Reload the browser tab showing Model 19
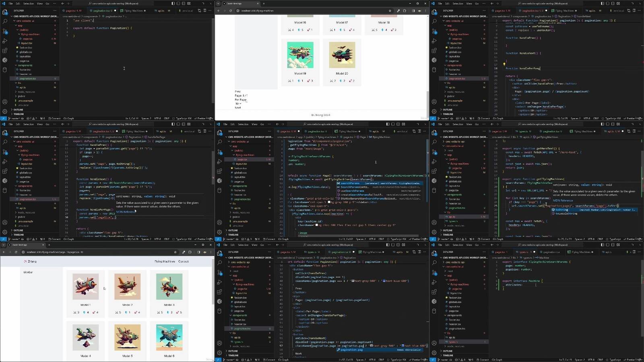644x362 pixels. [231, 11]
